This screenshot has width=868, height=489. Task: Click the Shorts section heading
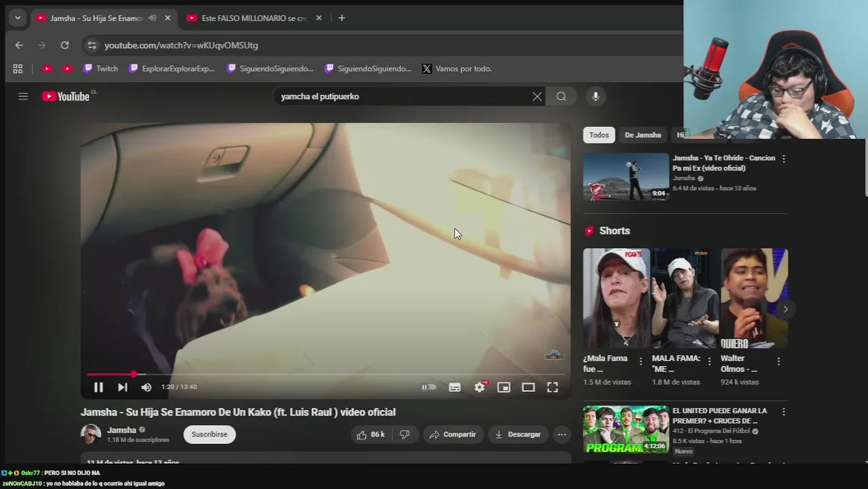615,231
